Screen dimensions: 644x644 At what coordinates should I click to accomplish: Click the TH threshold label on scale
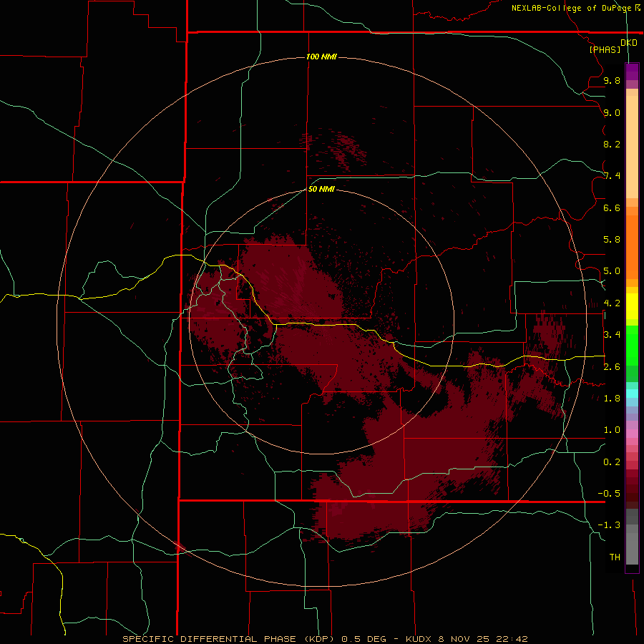615,557
